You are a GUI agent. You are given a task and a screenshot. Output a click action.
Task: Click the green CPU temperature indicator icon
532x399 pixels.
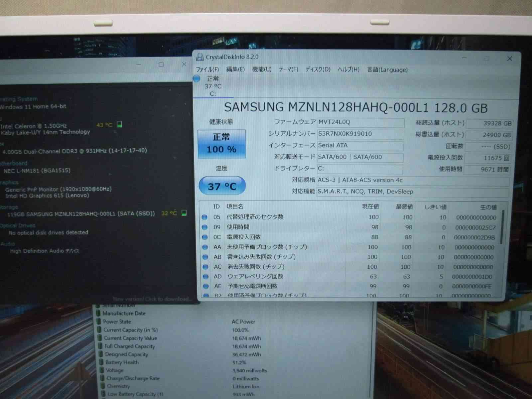coord(120,124)
